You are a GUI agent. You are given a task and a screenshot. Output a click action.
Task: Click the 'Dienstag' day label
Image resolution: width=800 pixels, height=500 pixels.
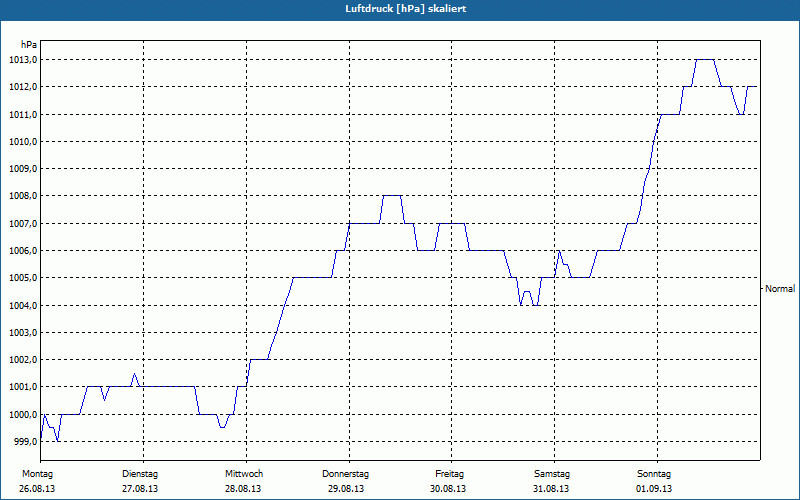point(140,474)
